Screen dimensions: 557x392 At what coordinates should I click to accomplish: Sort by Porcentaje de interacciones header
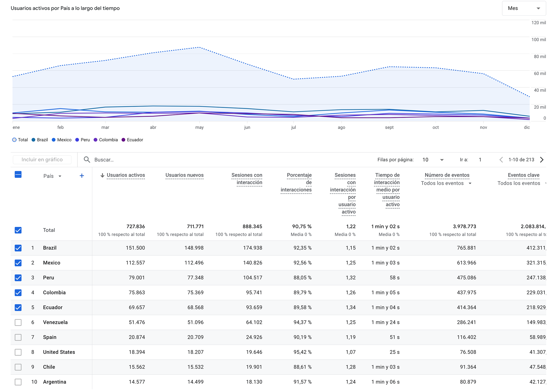[x=296, y=183]
